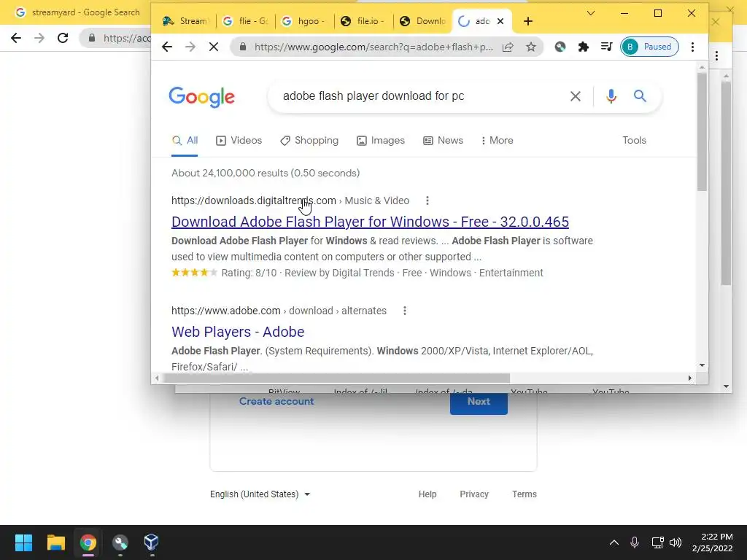Click the Google logo
Image resolution: width=747 pixels, height=560 pixels.
coord(201,97)
